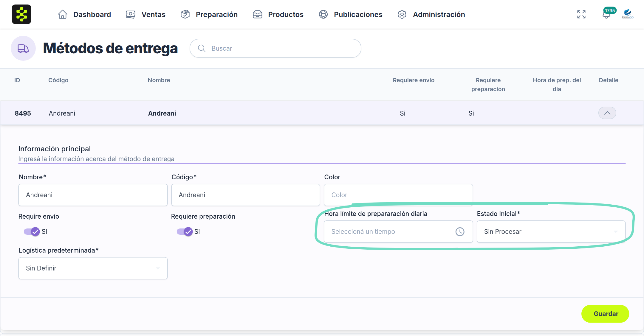
Task: Toggle fullscreen with the expand icon
Action: (581, 14)
